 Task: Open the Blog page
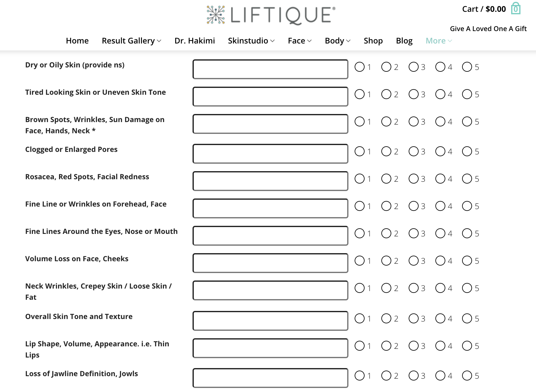[404, 41]
